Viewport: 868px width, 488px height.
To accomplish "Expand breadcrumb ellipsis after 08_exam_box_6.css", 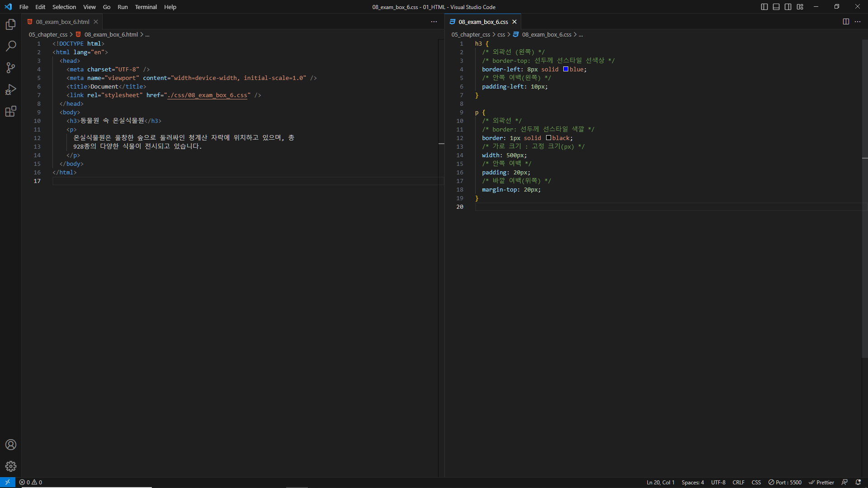I will (581, 35).
